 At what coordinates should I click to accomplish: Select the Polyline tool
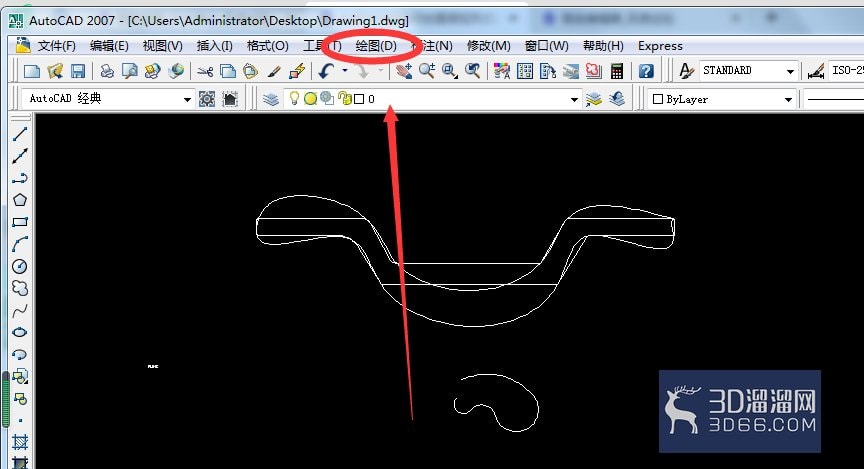coord(20,178)
